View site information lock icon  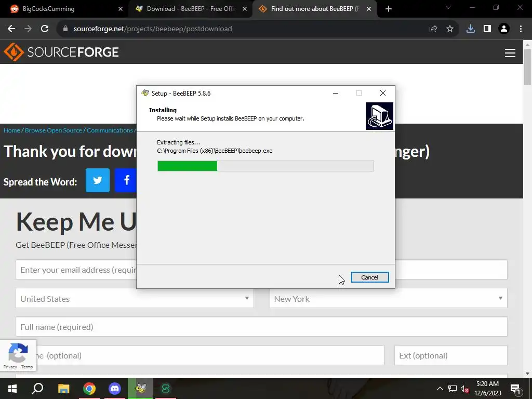(65, 29)
